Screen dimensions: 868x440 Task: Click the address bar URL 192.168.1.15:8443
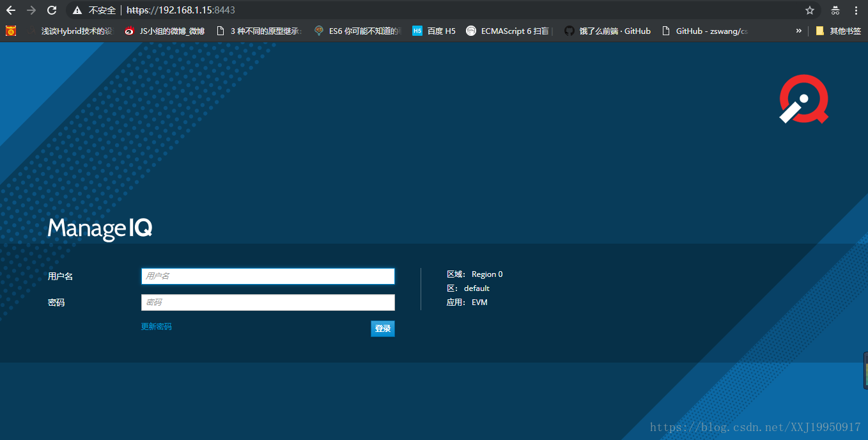(x=181, y=10)
